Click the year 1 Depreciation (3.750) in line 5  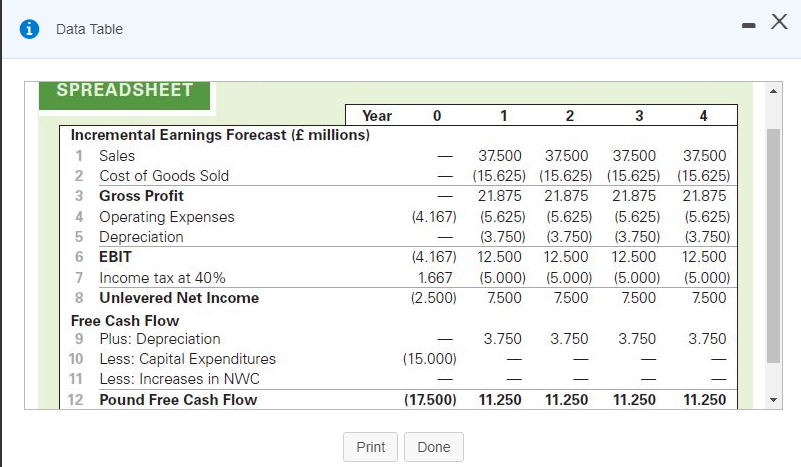point(503,237)
